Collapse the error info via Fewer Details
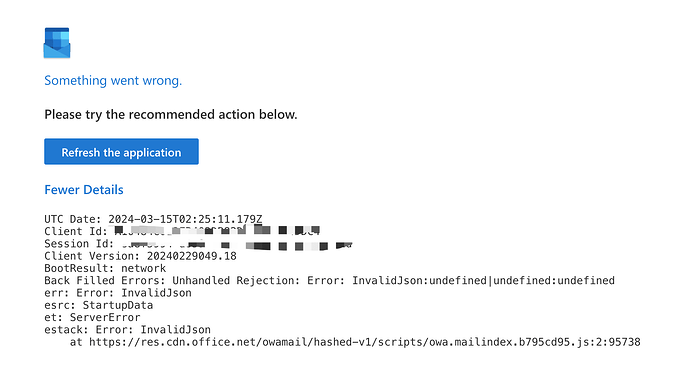This screenshot has width=690, height=389. pos(84,190)
